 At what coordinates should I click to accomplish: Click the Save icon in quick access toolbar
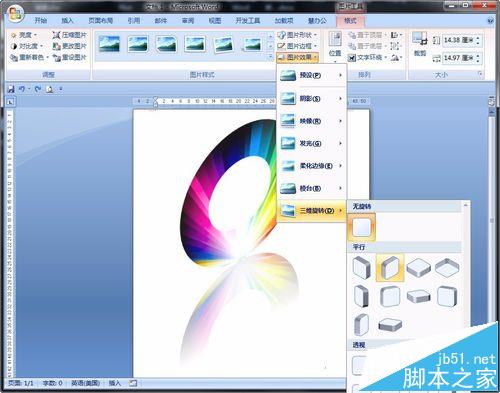tap(11, 89)
